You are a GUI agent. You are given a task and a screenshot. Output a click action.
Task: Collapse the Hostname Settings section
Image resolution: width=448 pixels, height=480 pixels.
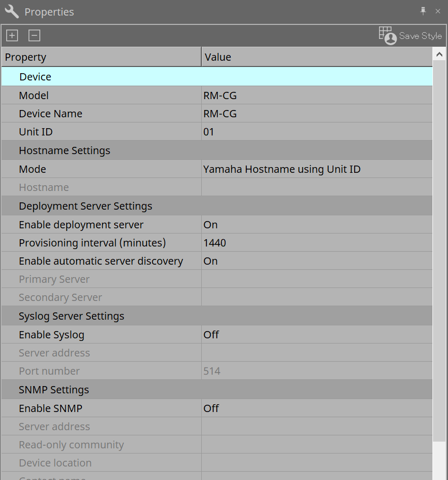(64, 150)
